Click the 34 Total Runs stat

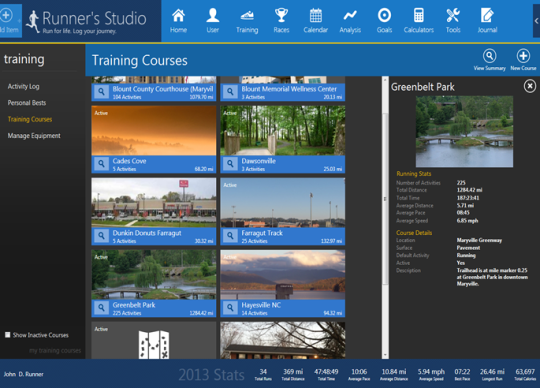point(263,374)
